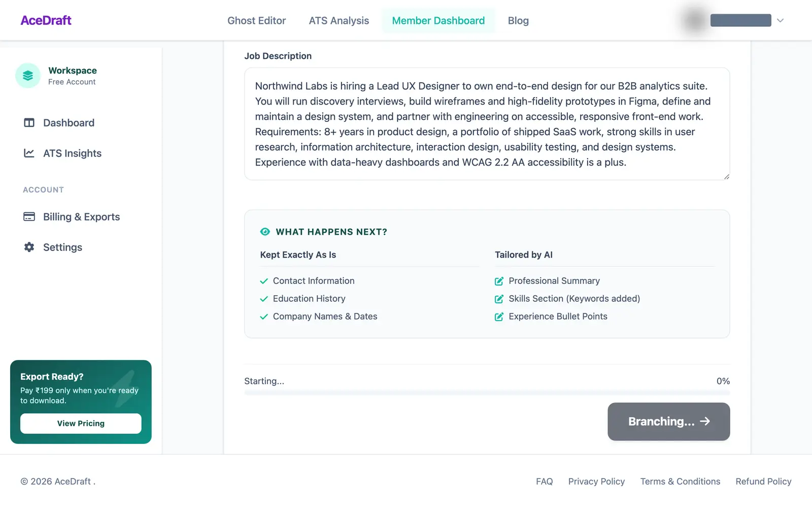Click the checkmark beside Company Names & Dates
The image size is (812, 508).
[x=264, y=317]
